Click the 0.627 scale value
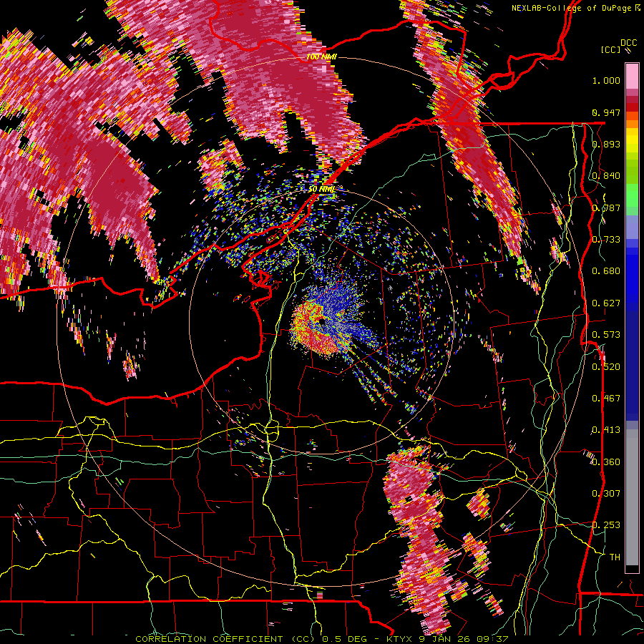Screen dimensions: 644x644 pos(606,303)
